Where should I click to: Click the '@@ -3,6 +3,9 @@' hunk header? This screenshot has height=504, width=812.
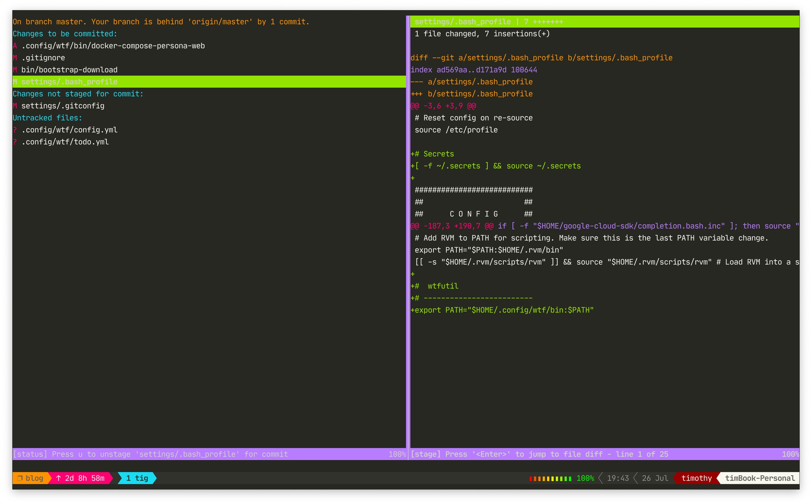tap(443, 106)
